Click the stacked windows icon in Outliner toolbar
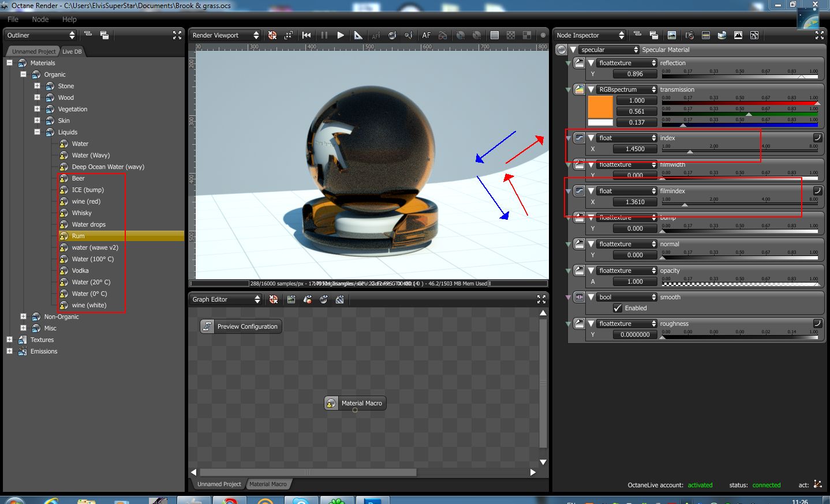This screenshot has width=830, height=504. [x=104, y=35]
